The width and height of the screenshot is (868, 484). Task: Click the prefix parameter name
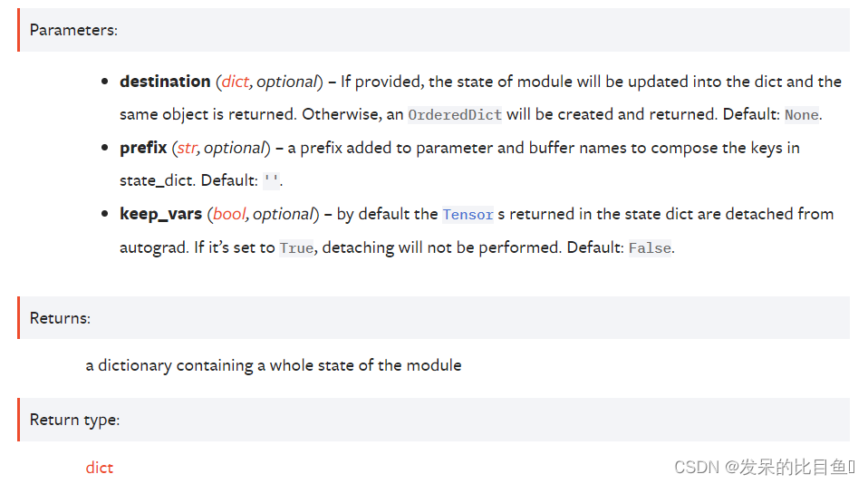tap(143, 148)
